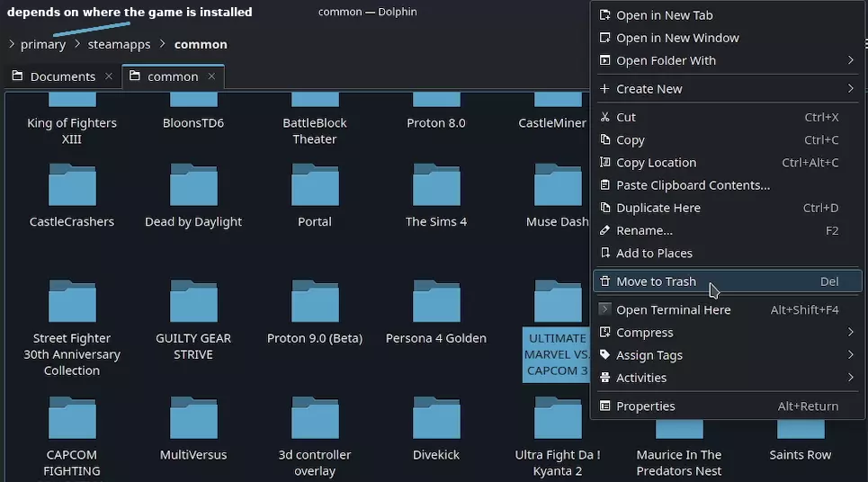Close the common tab
The image size is (868, 482).
click(x=211, y=76)
